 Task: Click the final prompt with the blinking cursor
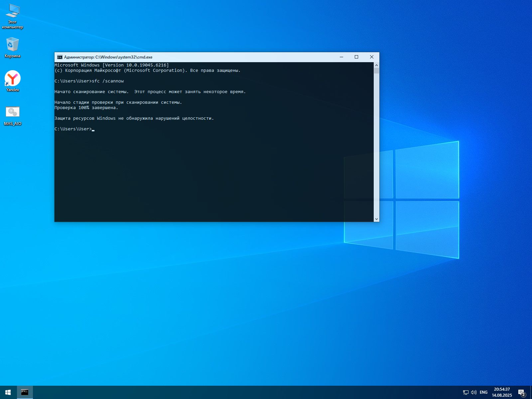[74, 129]
